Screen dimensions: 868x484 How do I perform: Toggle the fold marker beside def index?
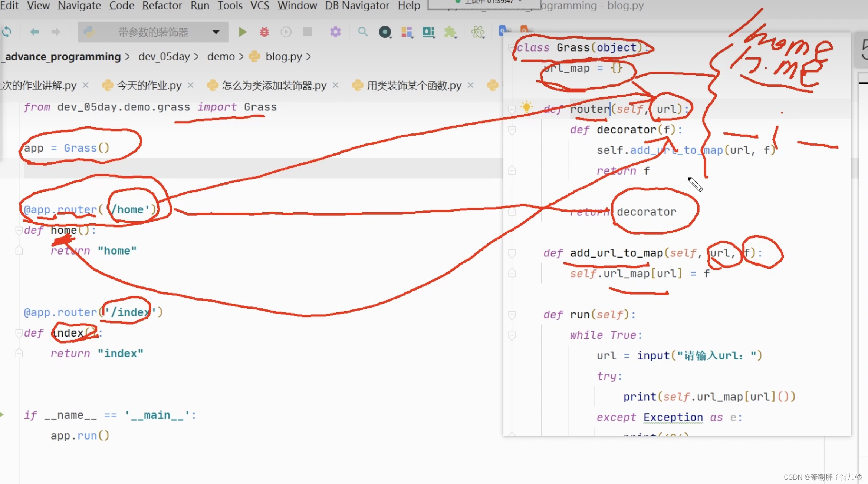pos(19,333)
